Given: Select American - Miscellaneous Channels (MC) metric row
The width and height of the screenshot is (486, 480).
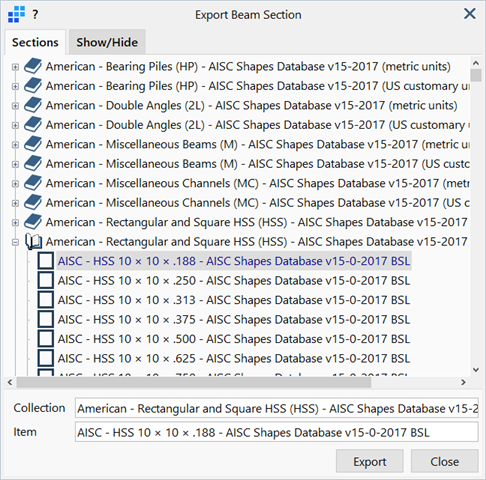Looking at the screenshot, I should click(258, 183).
